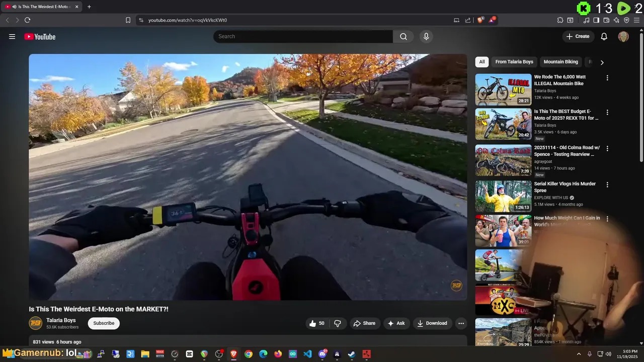
Task: Click the share-page icon in address bar
Action: tap(468, 20)
